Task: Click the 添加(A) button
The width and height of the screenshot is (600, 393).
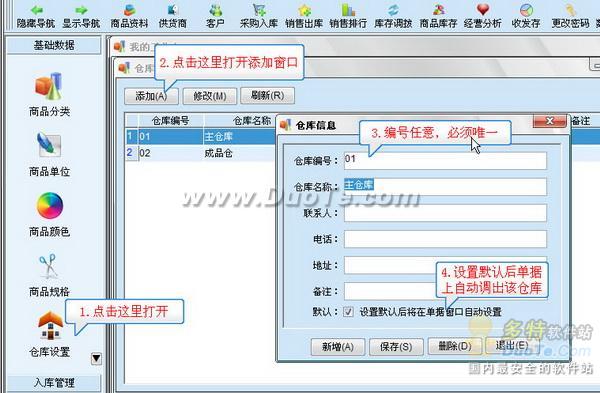Action: coord(151,96)
